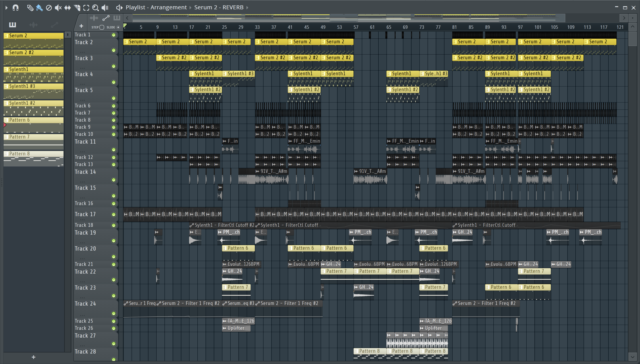Mute Track 9 using its green LED

[114, 127]
